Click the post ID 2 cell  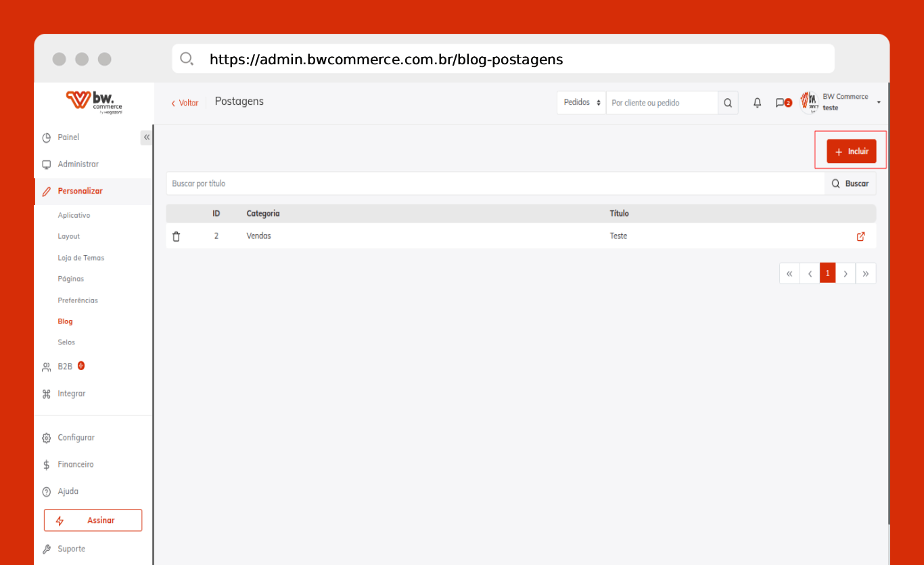(x=216, y=236)
